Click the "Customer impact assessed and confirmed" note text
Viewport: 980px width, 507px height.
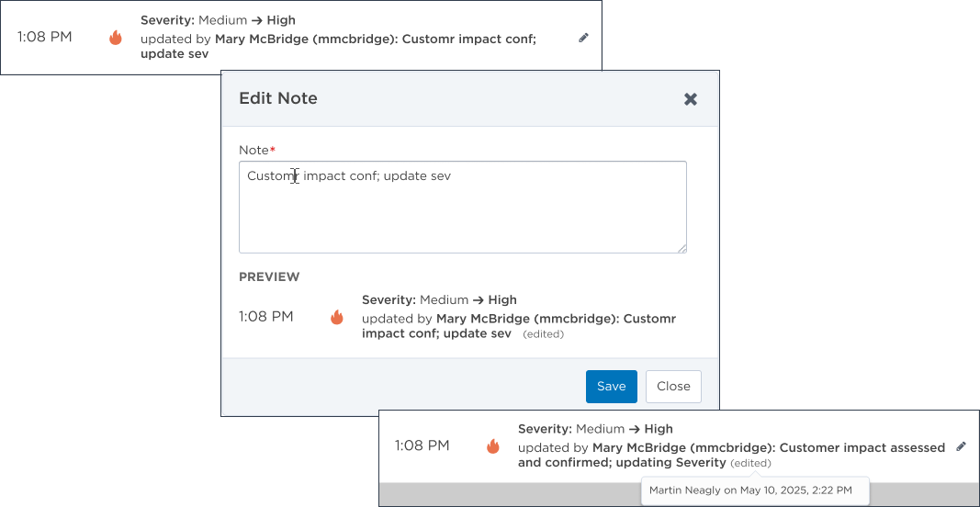862,447
